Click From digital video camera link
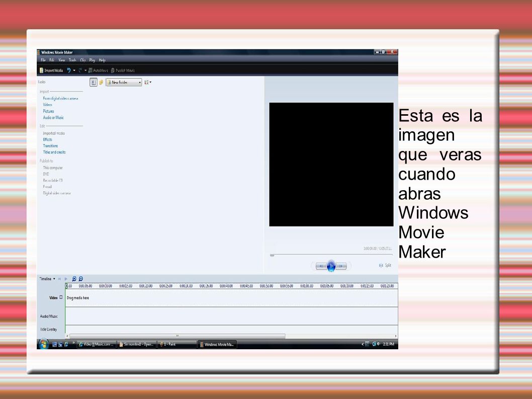The image size is (532, 399). 60,99
